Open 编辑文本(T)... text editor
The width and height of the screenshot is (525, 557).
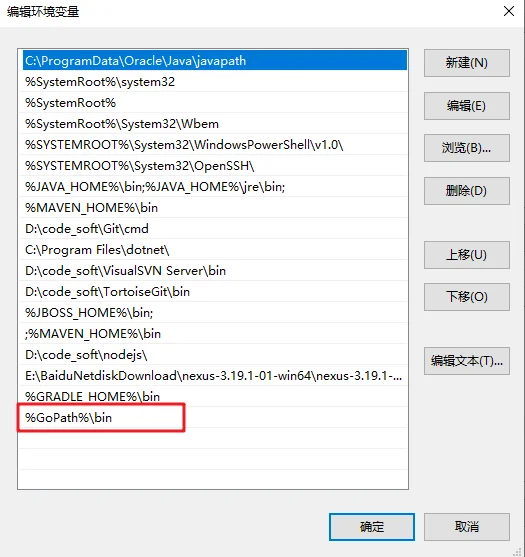click(x=467, y=361)
